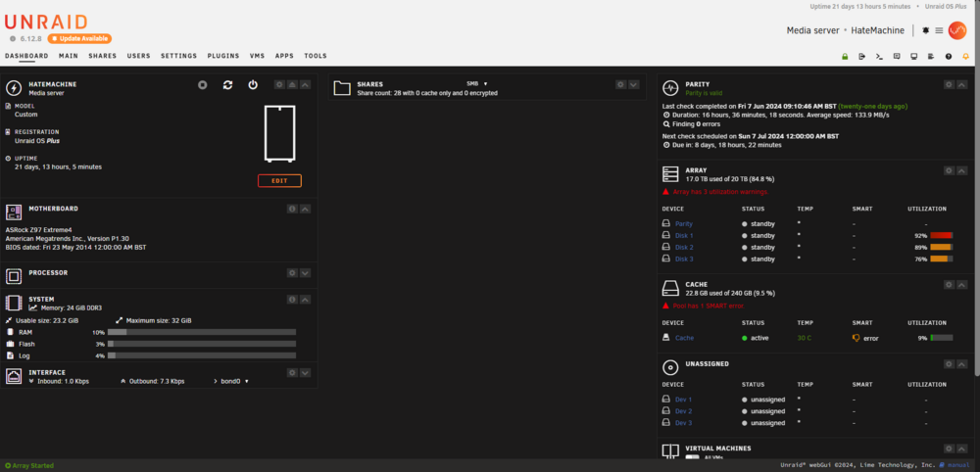
Task: Open the Users tab
Action: 139,56
